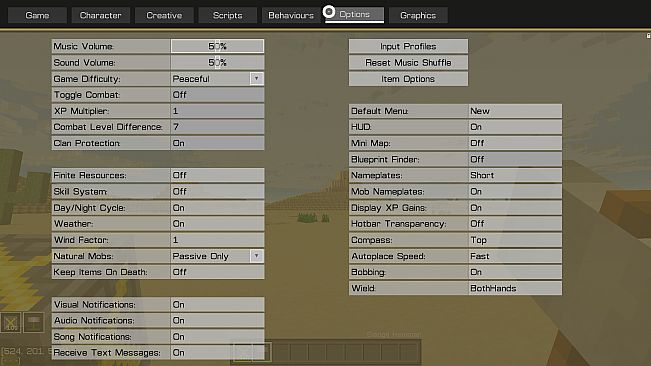Change the Nameplates value Short

pyautogui.click(x=515, y=176)
